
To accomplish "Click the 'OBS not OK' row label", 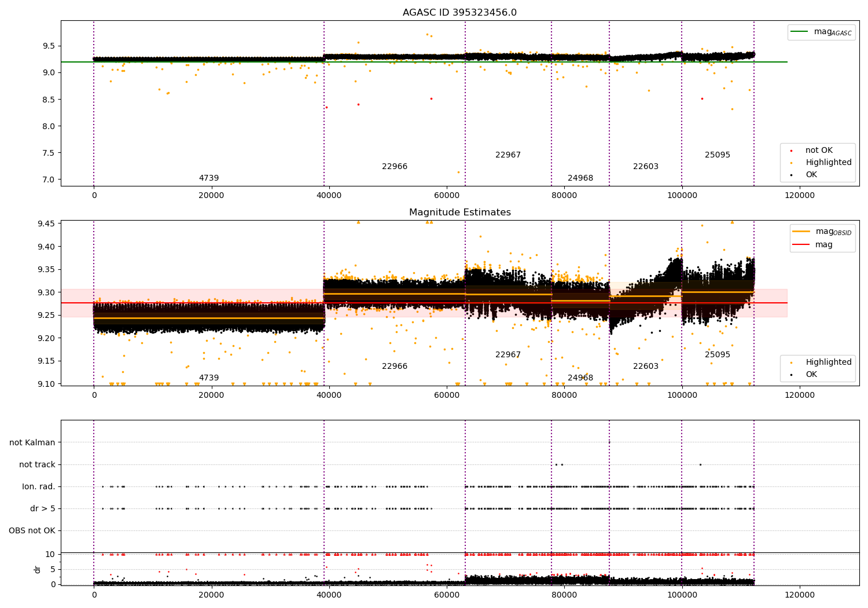I will (32, 530).
